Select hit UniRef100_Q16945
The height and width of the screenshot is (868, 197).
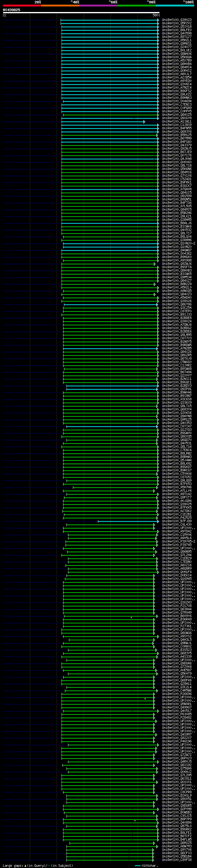pos(177,579)
